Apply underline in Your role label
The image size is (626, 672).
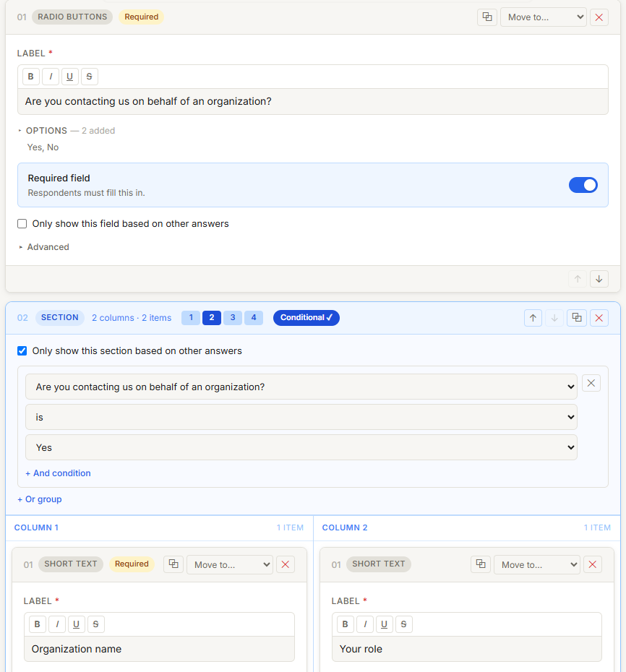(x=384, y=624)
